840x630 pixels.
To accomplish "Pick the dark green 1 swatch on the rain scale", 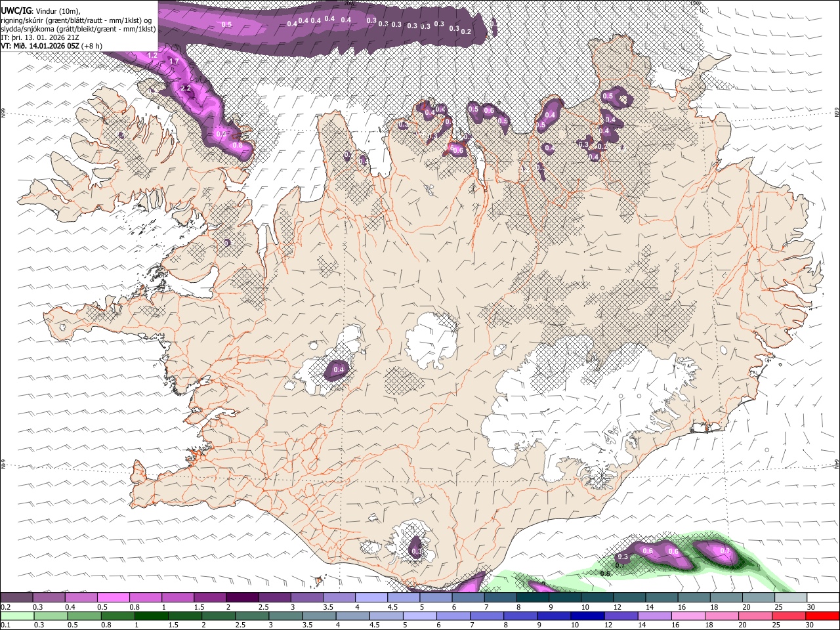I will point(151,616).
